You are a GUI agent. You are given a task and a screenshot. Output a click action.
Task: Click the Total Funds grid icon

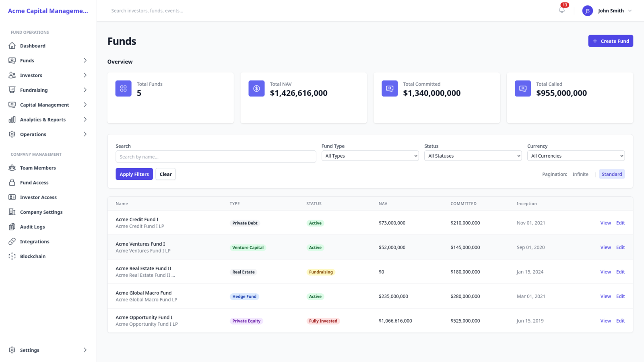(124, 88)
